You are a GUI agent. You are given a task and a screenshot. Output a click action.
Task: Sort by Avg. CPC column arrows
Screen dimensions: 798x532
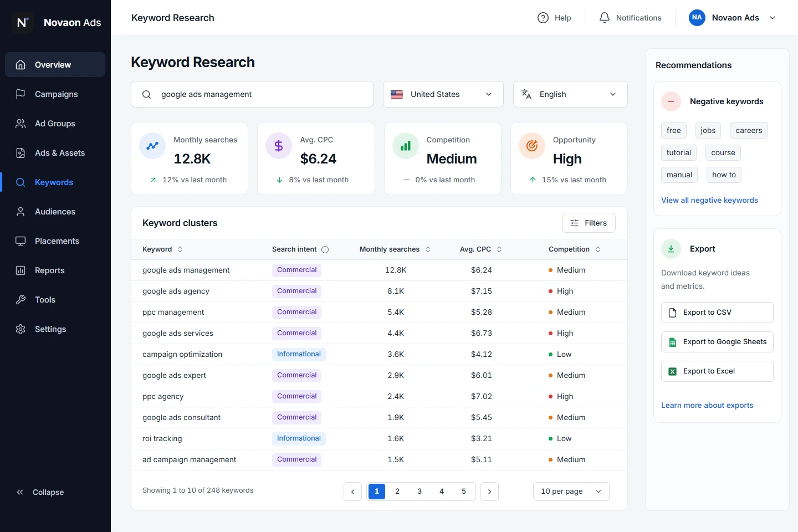pos(499,249)
